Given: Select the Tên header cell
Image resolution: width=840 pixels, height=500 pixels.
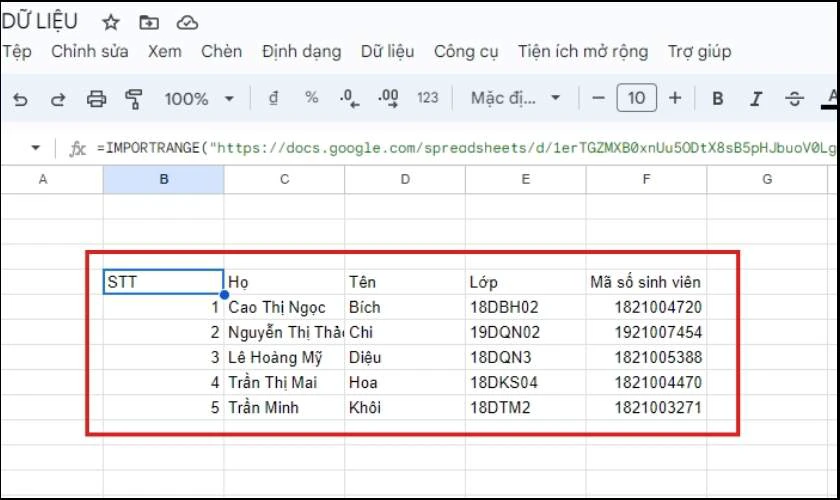Looking at the screenshot, I should pyautogui.click(x=405, y=282).
